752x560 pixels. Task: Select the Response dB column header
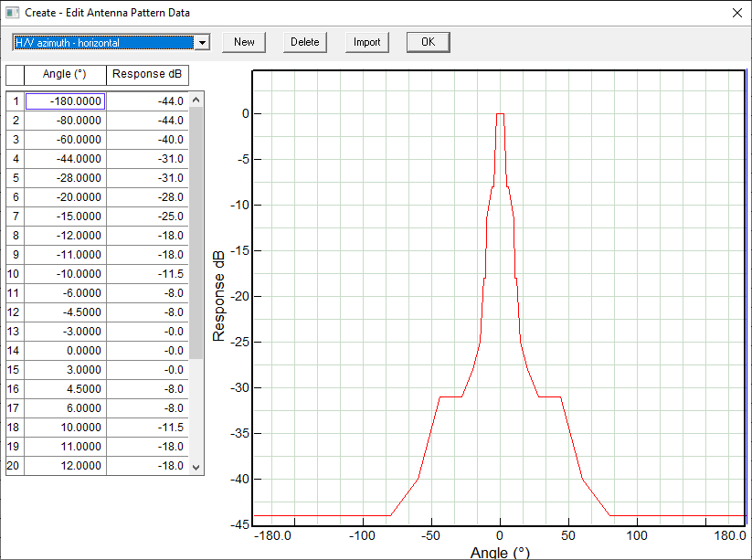pyautogui.click(x=147, y=74)
